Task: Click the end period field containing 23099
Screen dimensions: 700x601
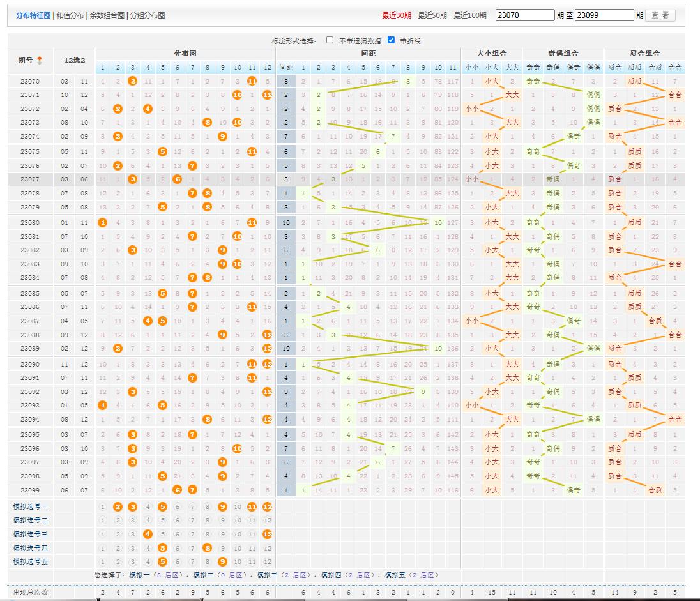Action: tap(604, 15)
